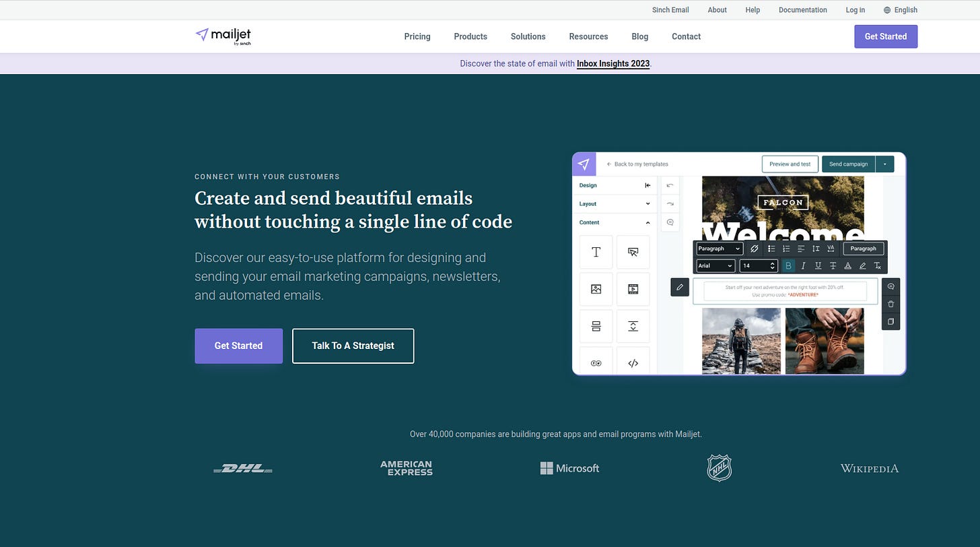Click Get Started beside Talk To A Strategist
Viewport: 980px width, 547px height.
click(x=239, y=346)
